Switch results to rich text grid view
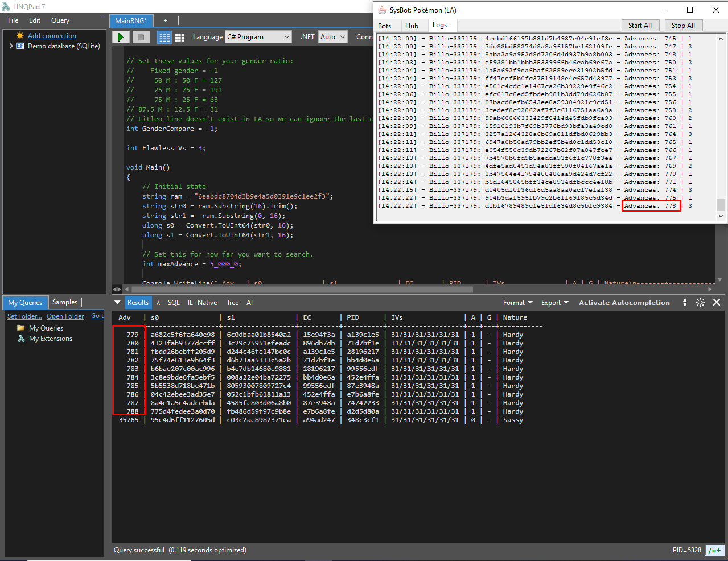 [164, 37]
